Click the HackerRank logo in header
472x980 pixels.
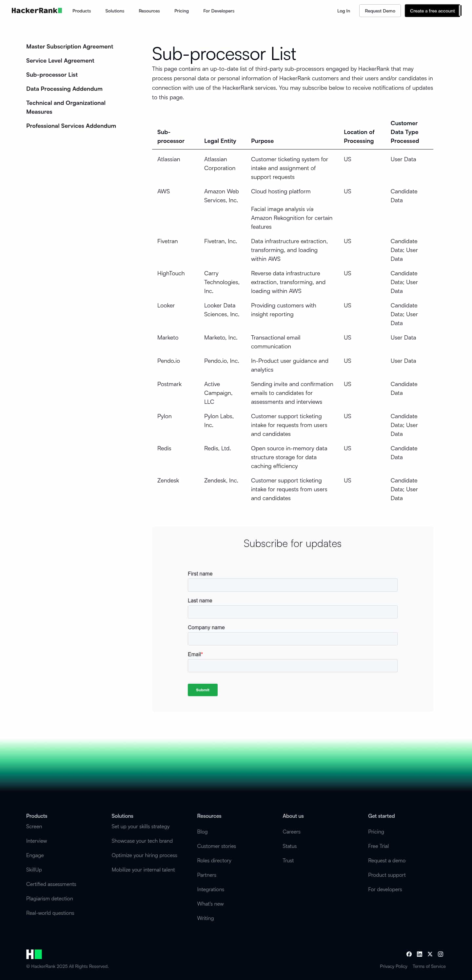click(x=36, y=10)
